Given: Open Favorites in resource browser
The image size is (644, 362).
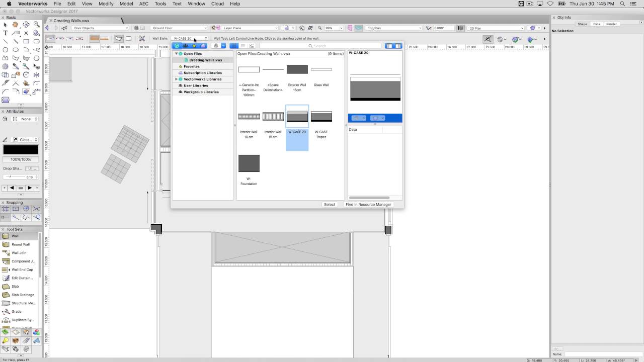Looking at the screenshot, I should pos(191,66).
